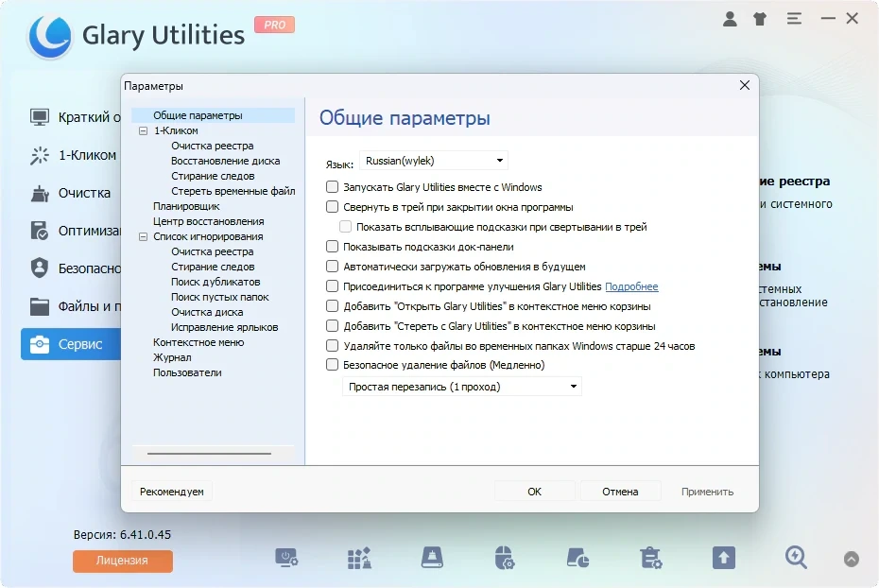
Task: Open the mouse settings icon in bottom toolbar
Action: pos(505,559)
